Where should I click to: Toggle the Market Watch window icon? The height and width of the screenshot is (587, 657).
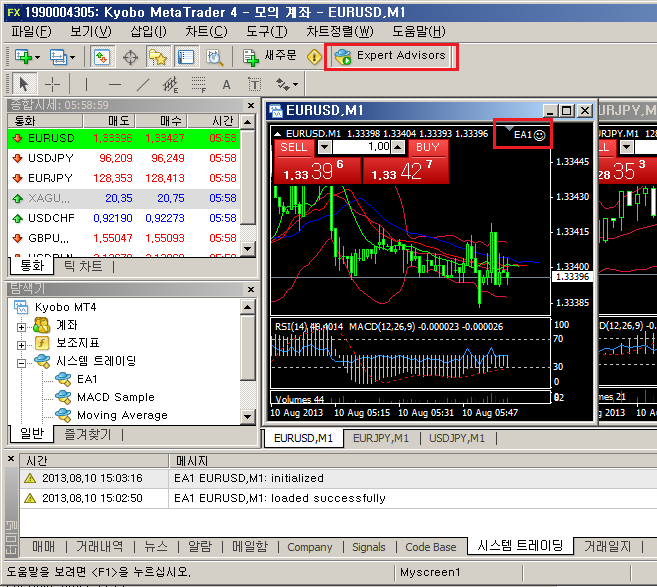point(102,57)
